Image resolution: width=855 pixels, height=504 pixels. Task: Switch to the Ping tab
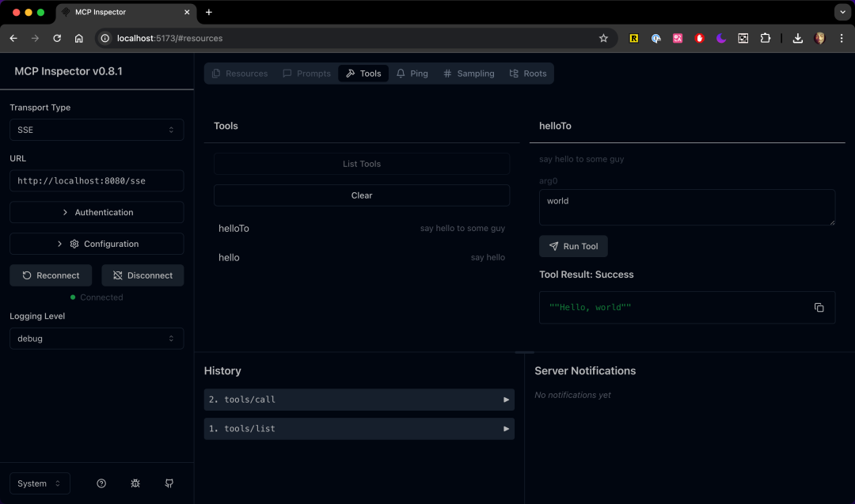tap(412, 74)
